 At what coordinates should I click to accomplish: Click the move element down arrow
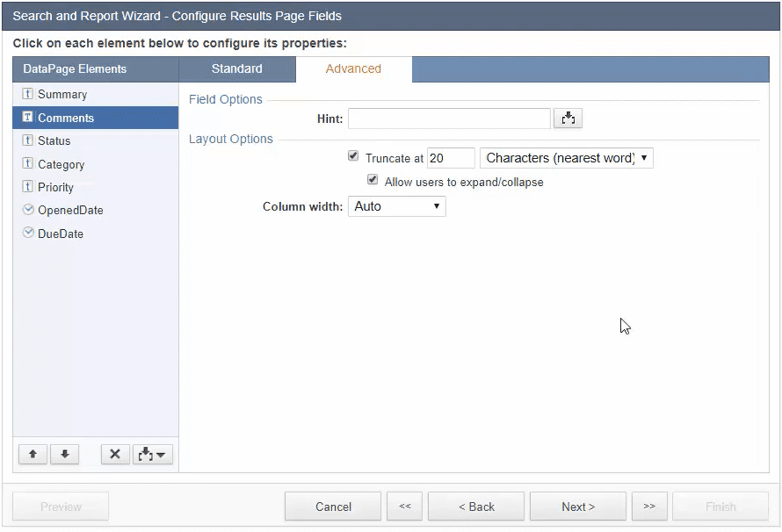pos(65,454)
